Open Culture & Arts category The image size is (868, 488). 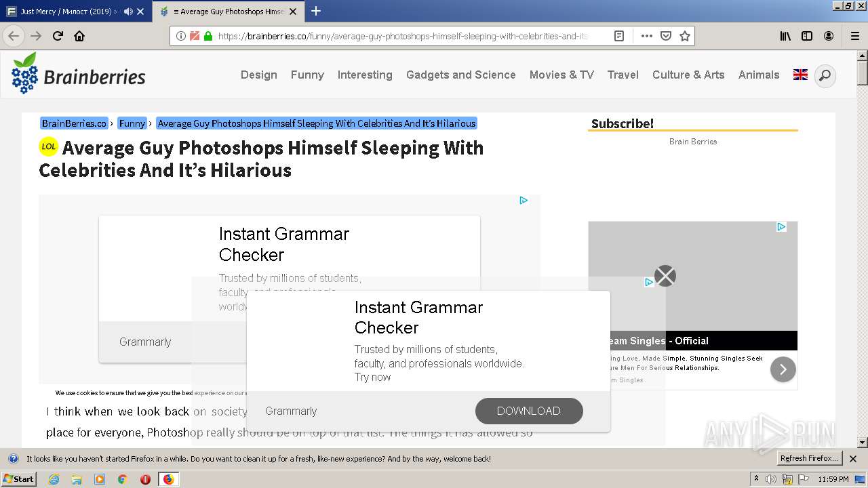tap(688, 75)
